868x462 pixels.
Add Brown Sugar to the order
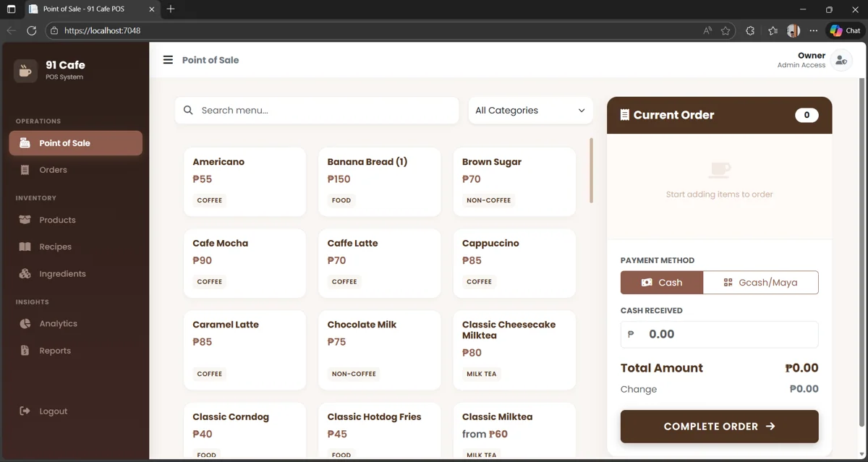point(514,181)
